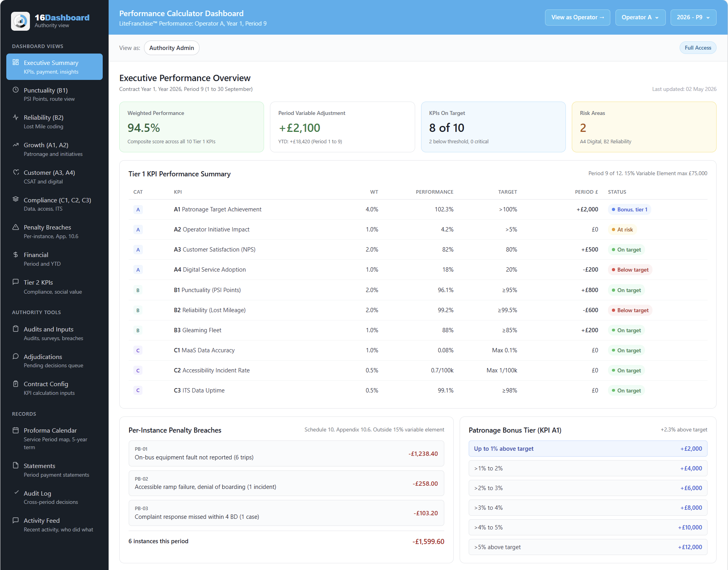Click category badge B in B3 Gleaming Fleet row
Image resolution: width=728 pixels, height=570 pixels.
(138, 330)
